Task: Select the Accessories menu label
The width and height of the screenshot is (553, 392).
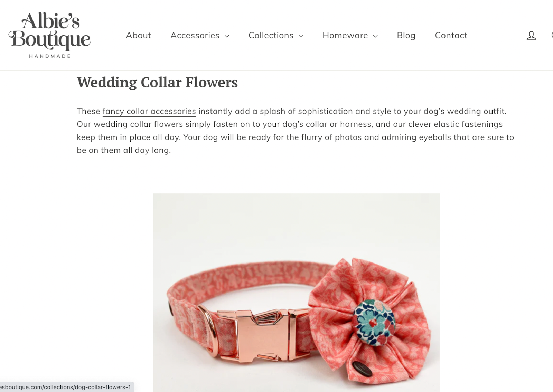Action: coord(195,35)
